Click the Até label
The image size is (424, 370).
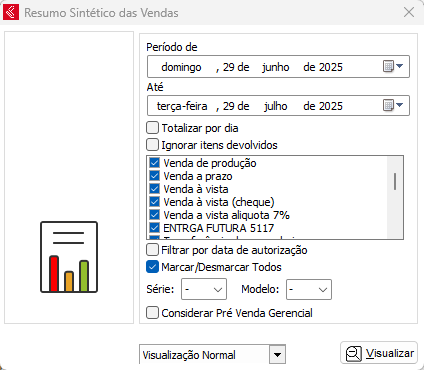tap(155, 87)
